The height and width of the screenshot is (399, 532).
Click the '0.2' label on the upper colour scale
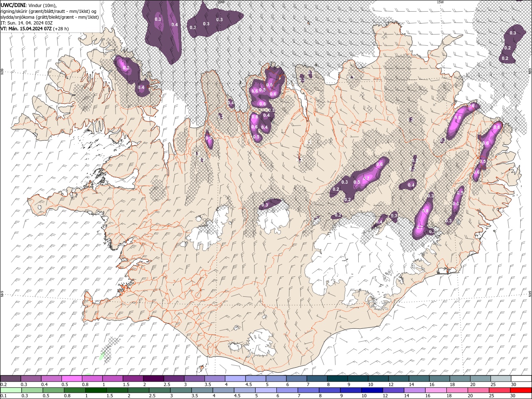click(x=3, y=384)
